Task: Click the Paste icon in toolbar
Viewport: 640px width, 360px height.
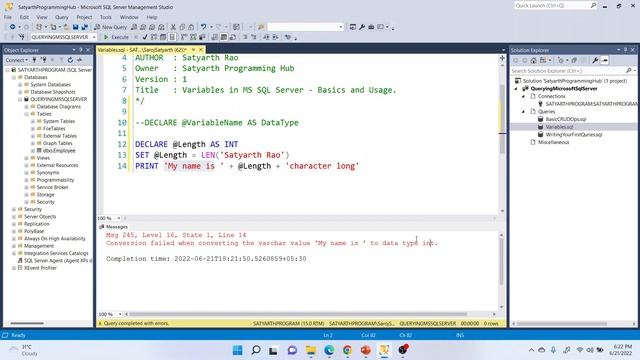Action: click(x=191, y=27)
